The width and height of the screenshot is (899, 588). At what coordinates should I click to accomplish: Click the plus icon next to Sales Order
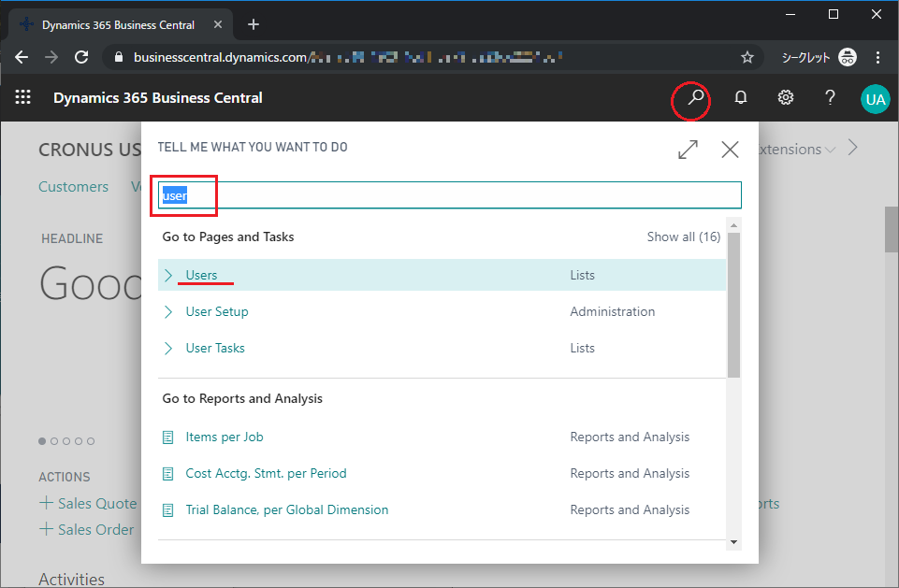coord(46,528)
